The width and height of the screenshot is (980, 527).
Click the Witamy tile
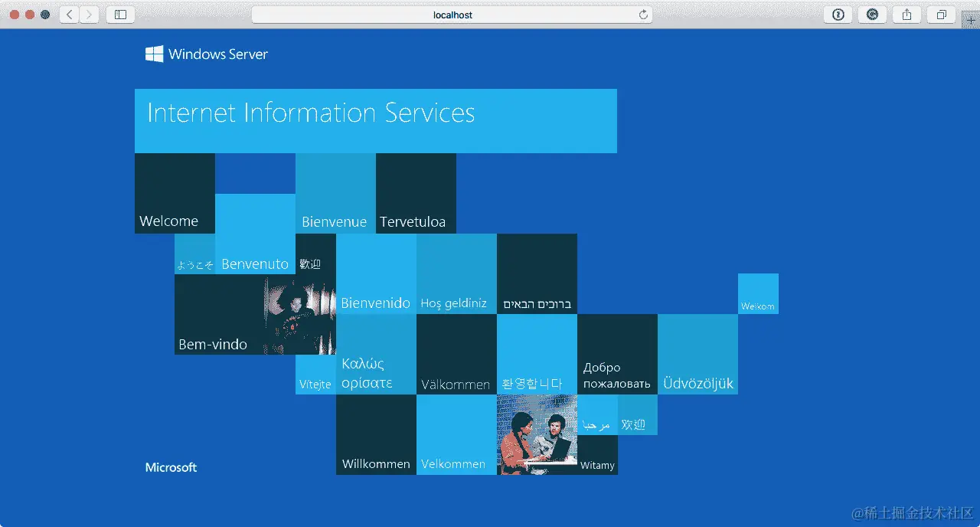click(597, 455)
